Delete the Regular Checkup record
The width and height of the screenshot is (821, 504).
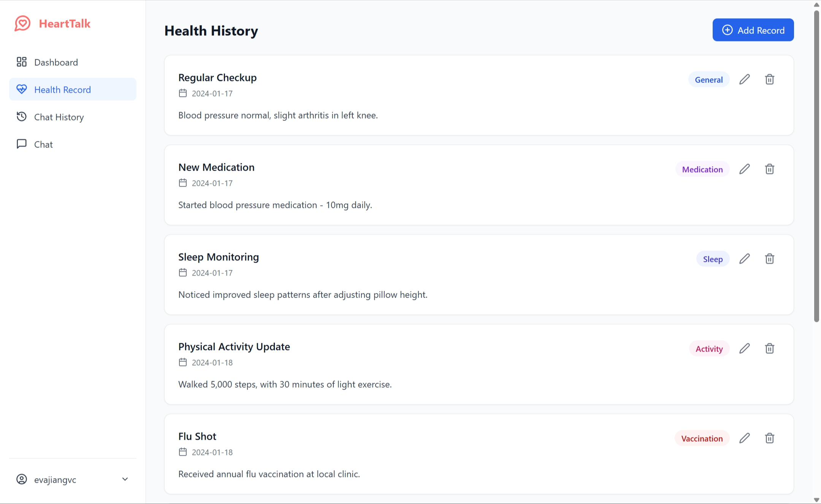[769, 79]
